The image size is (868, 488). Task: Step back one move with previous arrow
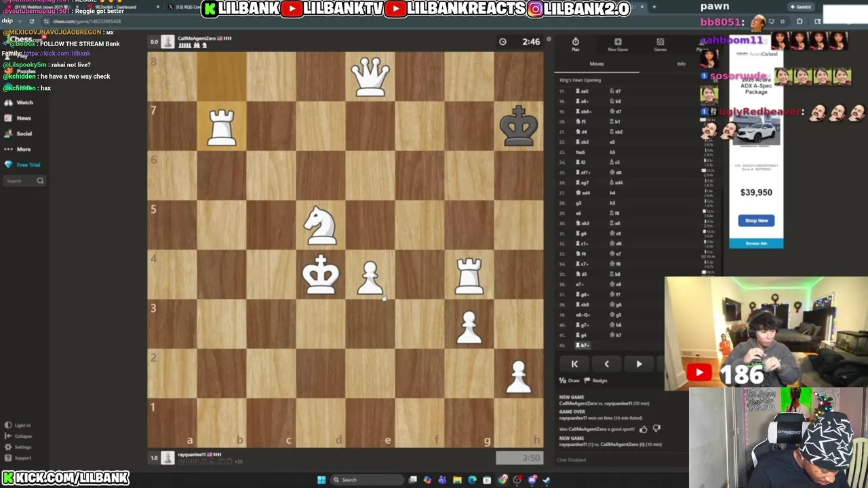pyautogui.click(x=606, y=364)
